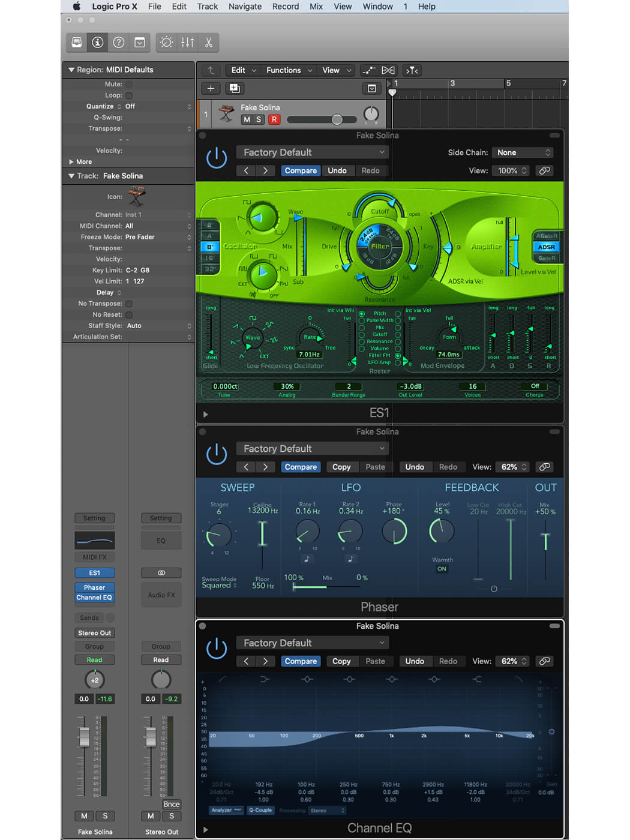Image resolution: width=630 pixels, height=840 pixels.
Task: Open the Apple menu
Action: (77, 7)
